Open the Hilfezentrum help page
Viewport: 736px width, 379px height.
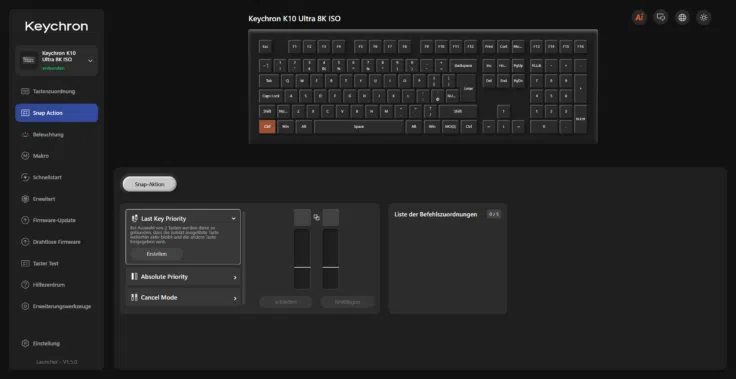click(x=56, y=285)
